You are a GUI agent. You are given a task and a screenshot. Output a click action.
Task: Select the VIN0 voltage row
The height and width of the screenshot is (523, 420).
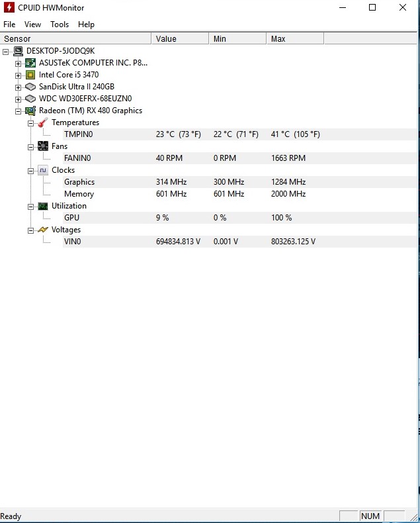(x=239, y=242)
